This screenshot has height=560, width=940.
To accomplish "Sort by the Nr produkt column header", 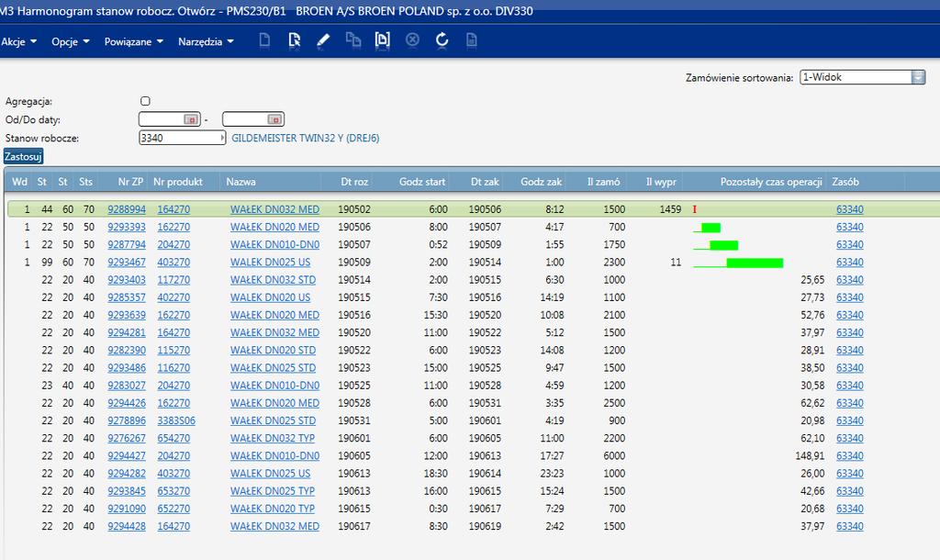I will [178, 182].
